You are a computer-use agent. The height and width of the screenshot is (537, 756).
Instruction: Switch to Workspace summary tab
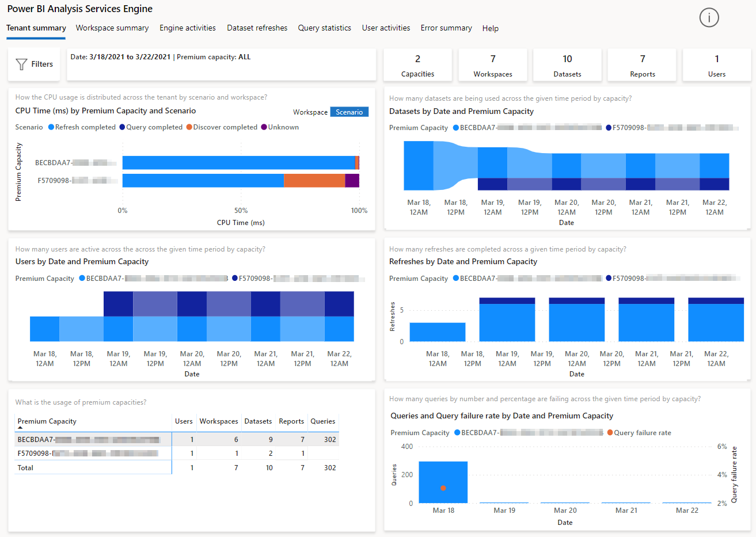click(112, 28)
